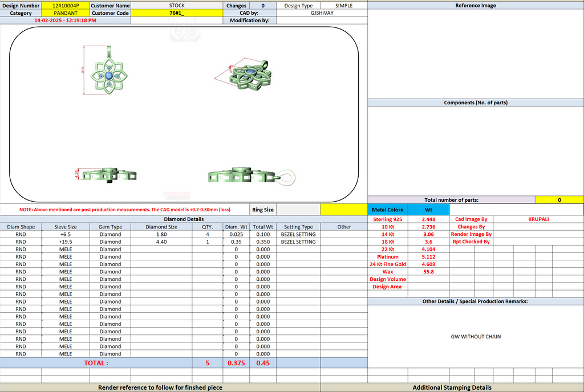Click the 10 Kt weight 2.736
The height and width of the screenshot is (392, 584).
point(428,227)
